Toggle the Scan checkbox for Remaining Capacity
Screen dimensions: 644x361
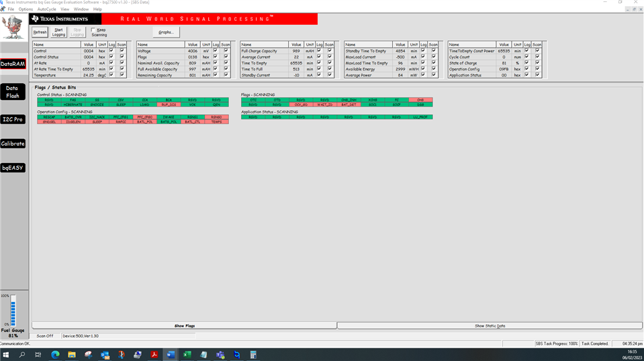[226, 75]
